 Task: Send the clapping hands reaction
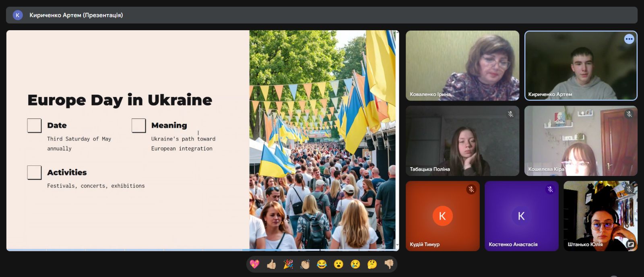pos(305,264)
